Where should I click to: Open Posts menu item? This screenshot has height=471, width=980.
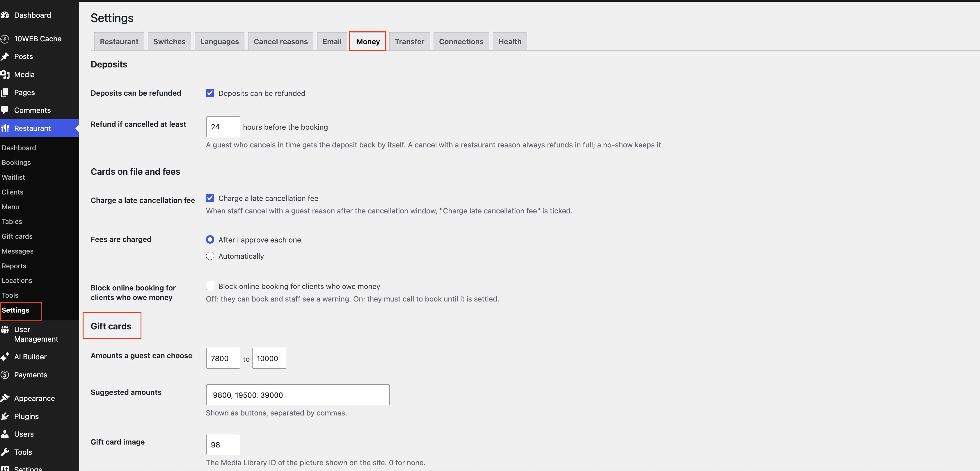click(24, 57)
